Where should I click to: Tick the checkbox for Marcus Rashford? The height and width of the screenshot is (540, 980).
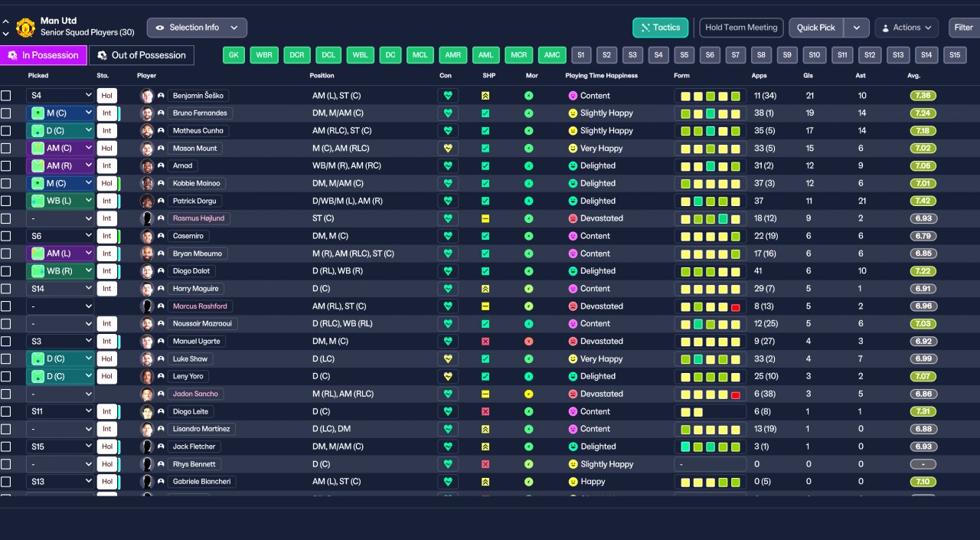(6, 306)
